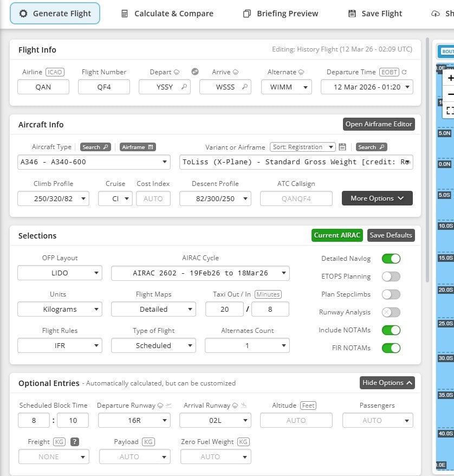Image resolution: width=454 pixels, height=476 pixels.
Task: Enable ETOPS Planning switch
Action: [x=391, y=276]
